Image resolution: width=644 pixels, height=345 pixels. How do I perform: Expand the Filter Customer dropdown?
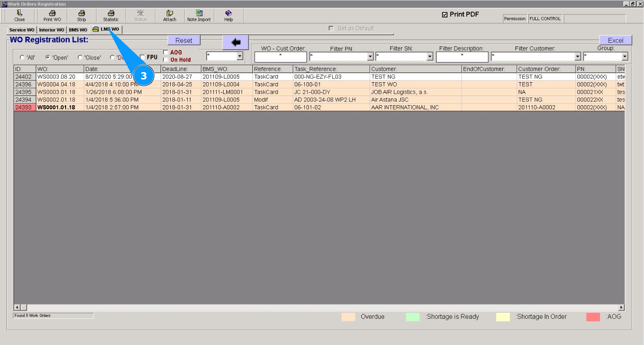pyautogui.click(x=578, y=57)
